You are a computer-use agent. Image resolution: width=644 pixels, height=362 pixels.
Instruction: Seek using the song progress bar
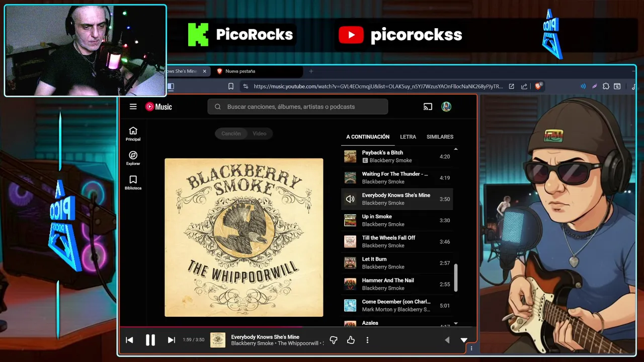298,327
